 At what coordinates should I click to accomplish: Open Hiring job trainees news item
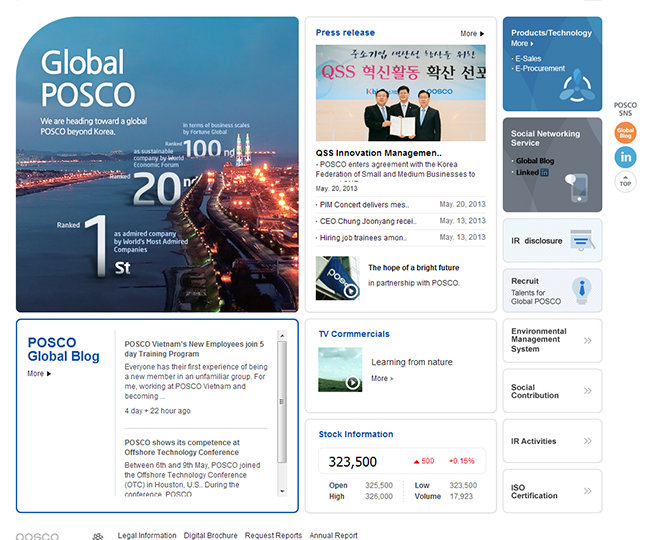pos(363,238)
